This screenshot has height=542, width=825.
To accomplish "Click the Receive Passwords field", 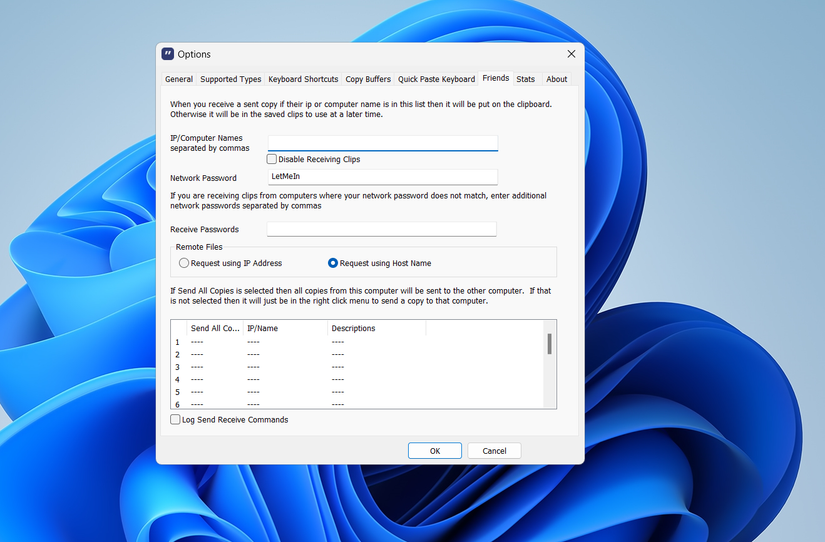I will click(381, 229).
